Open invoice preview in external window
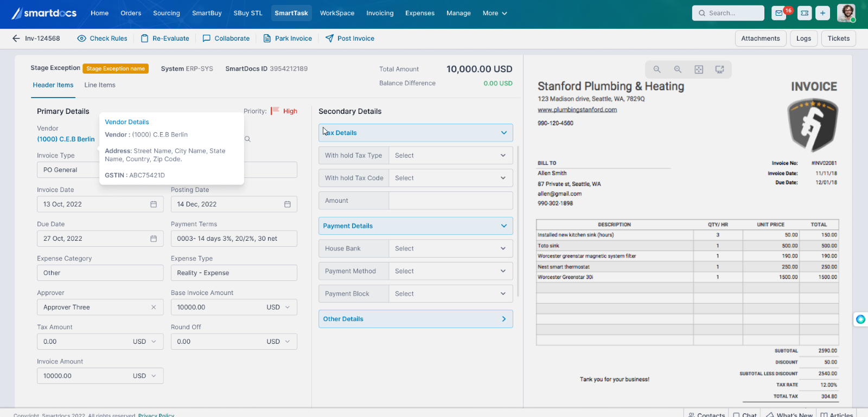 (x=719, y=69)
